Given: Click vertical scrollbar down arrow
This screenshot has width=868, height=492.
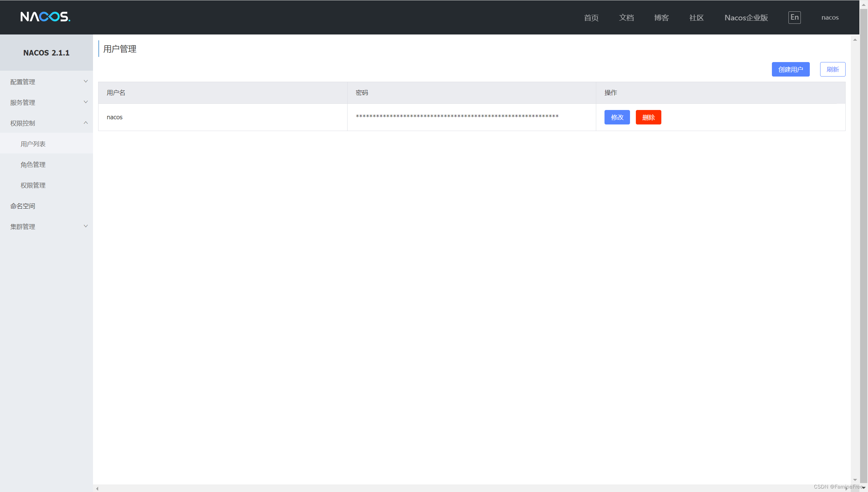Looking at the screenshot, I should pyautogui.click(x=855, y=480).
